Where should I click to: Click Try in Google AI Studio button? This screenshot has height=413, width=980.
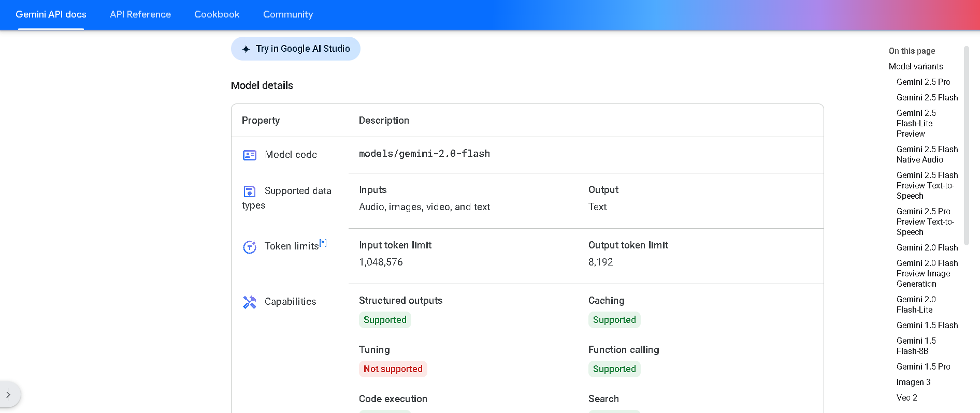[295, 49]
